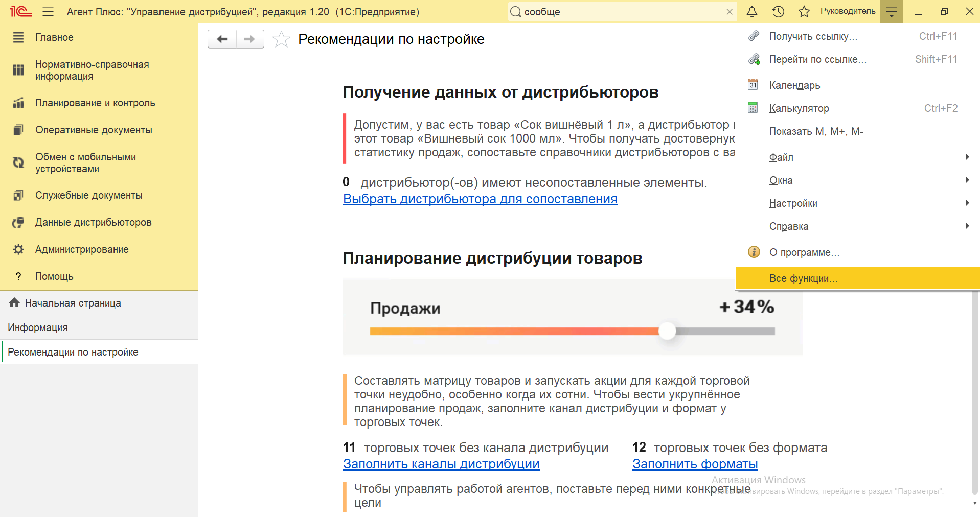The image size is (980, 517).
Task: Click the info icon beside О программе
Action: tap(754, 252)
